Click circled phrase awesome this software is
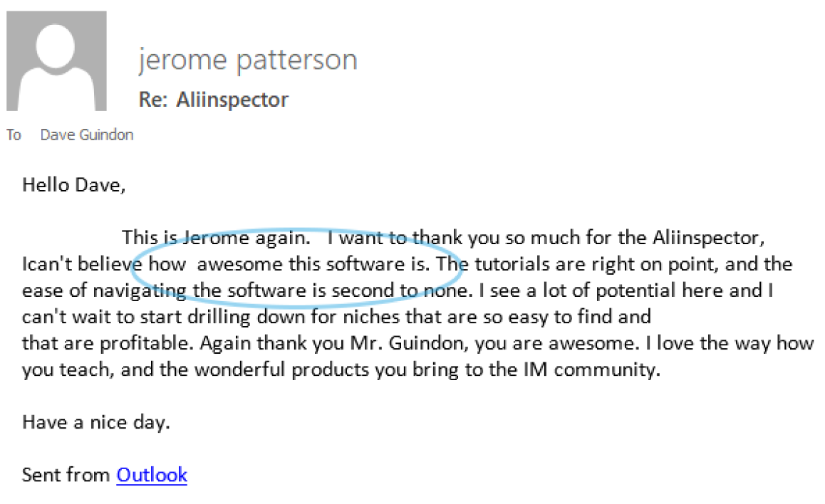The width and height of the screenshot is (825, 504). [x=313, y=264]
